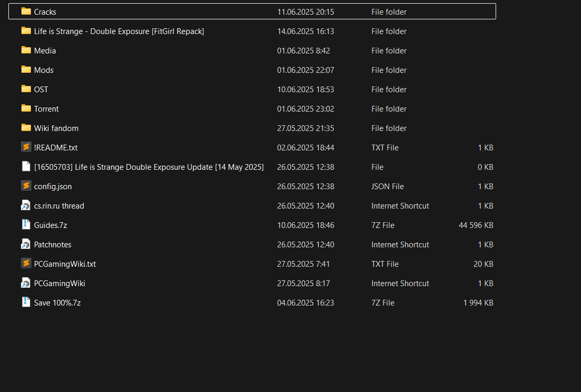The image size is (581, 392).
Task: Select the 'PCGamingWiki' shortcut name
Action: 60,284
